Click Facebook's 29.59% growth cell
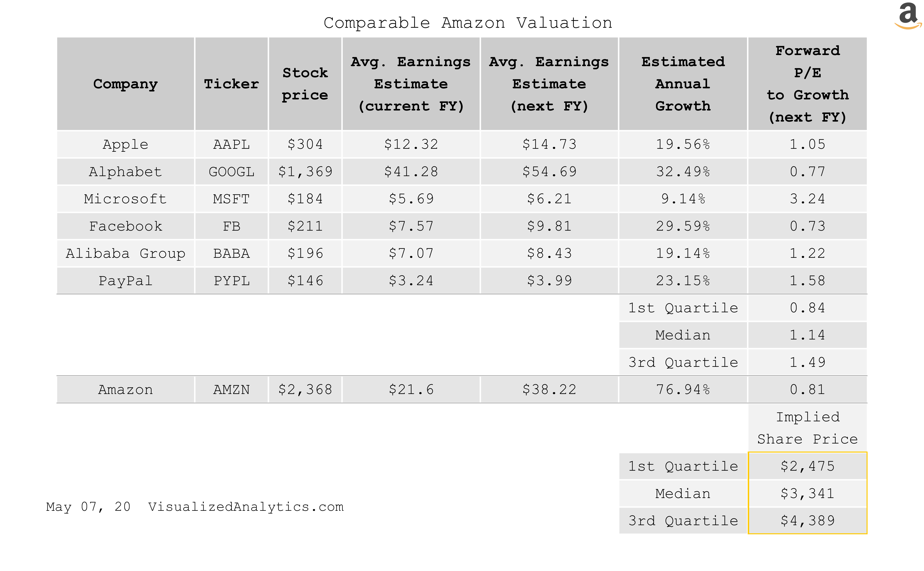This screenshot has height=571, width=924. (x=683, y=226)
